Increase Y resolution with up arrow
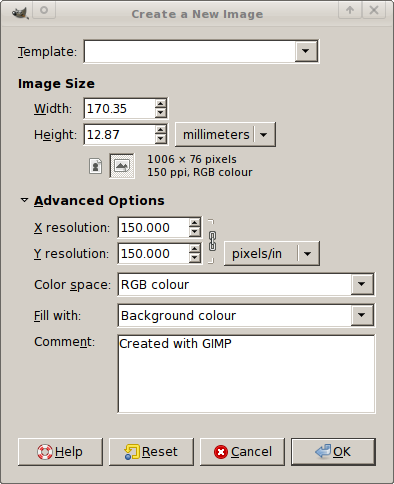Viewport: 394px width, 484px height. point(195,249)
